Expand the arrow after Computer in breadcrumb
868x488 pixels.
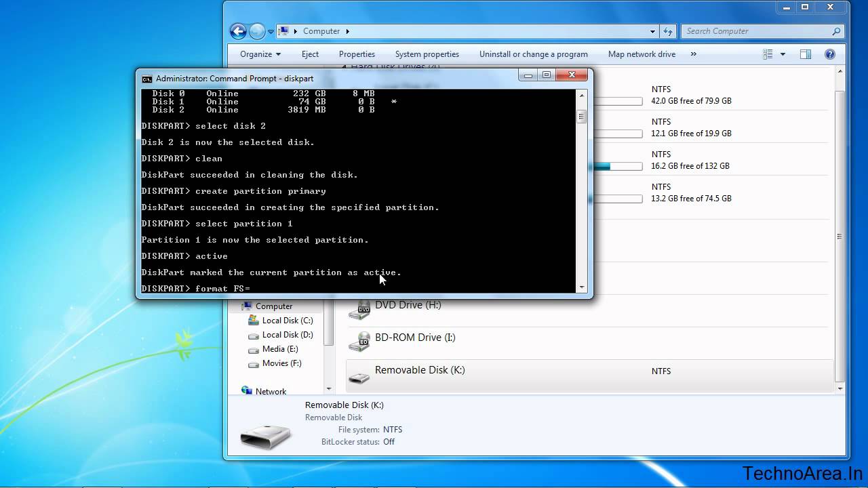pos(348,31)
